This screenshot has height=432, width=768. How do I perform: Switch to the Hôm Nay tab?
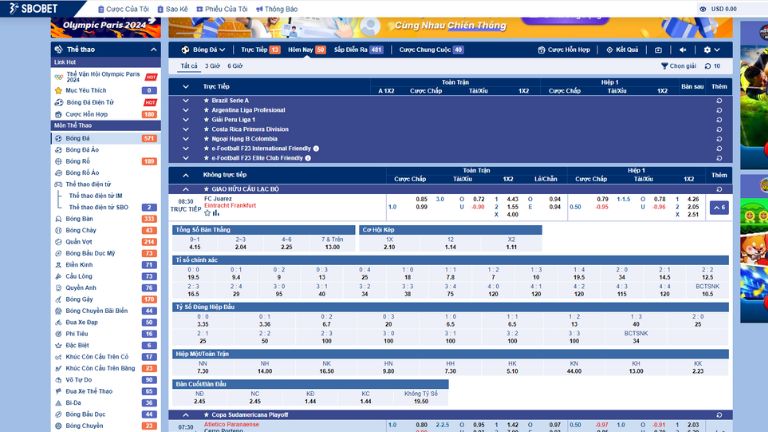[307, 49]
